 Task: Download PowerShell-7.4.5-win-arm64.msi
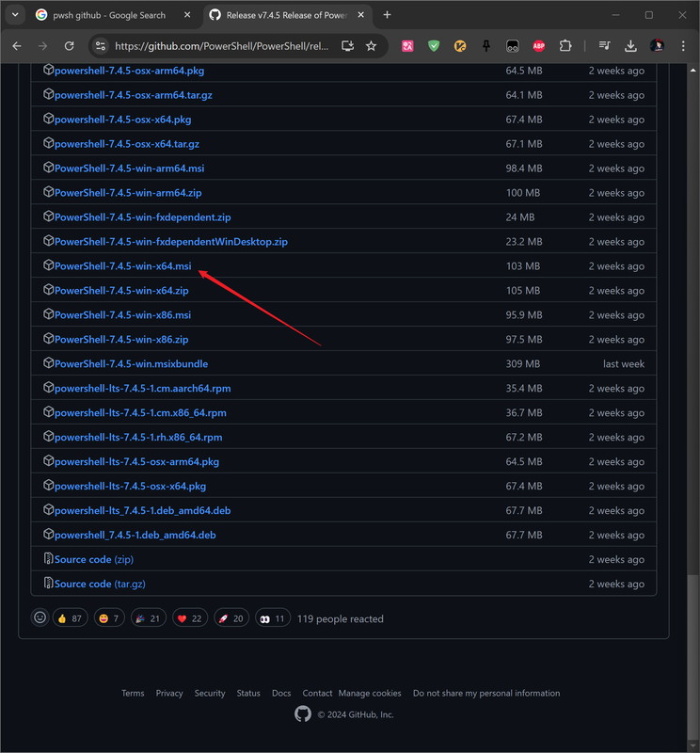(x=129, y=168)
